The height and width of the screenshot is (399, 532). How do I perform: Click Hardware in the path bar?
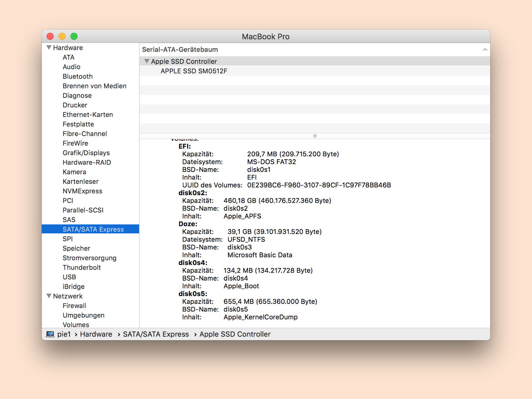(x=96, y=334)
